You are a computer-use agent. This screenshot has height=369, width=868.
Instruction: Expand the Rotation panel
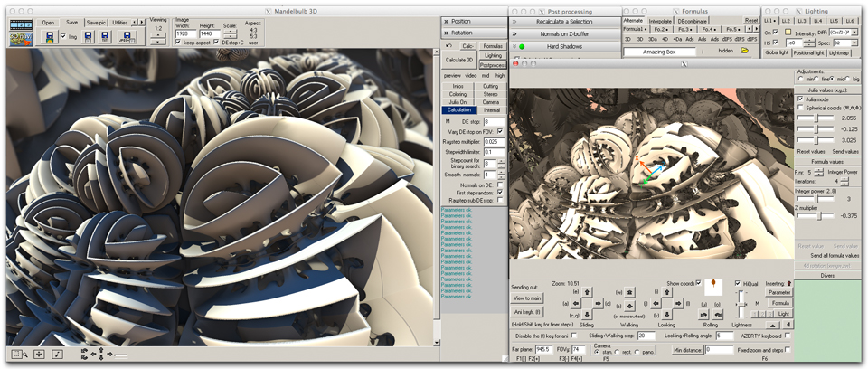[473, 33]
